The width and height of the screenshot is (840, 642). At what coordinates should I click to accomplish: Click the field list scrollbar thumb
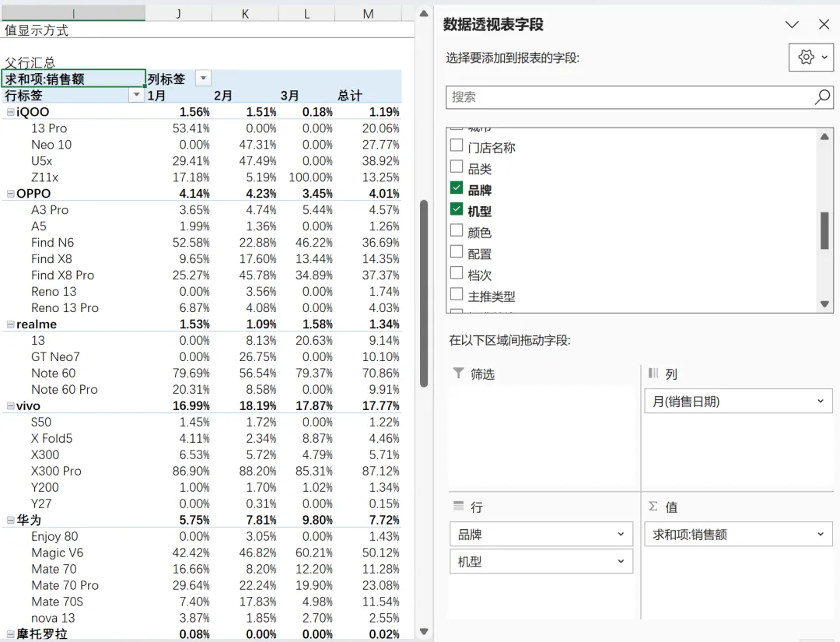pyautogui.click(x=824, y=230)
